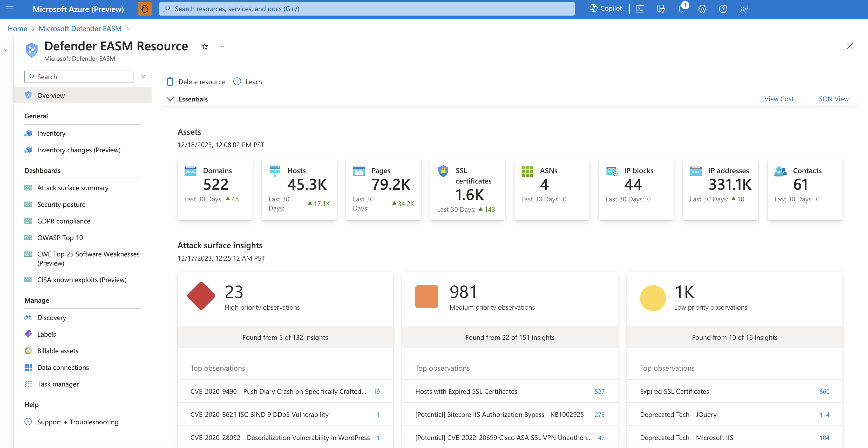Select Security posture dashboard
Viewport: 868px width, 448px height.
click(62, 204)
